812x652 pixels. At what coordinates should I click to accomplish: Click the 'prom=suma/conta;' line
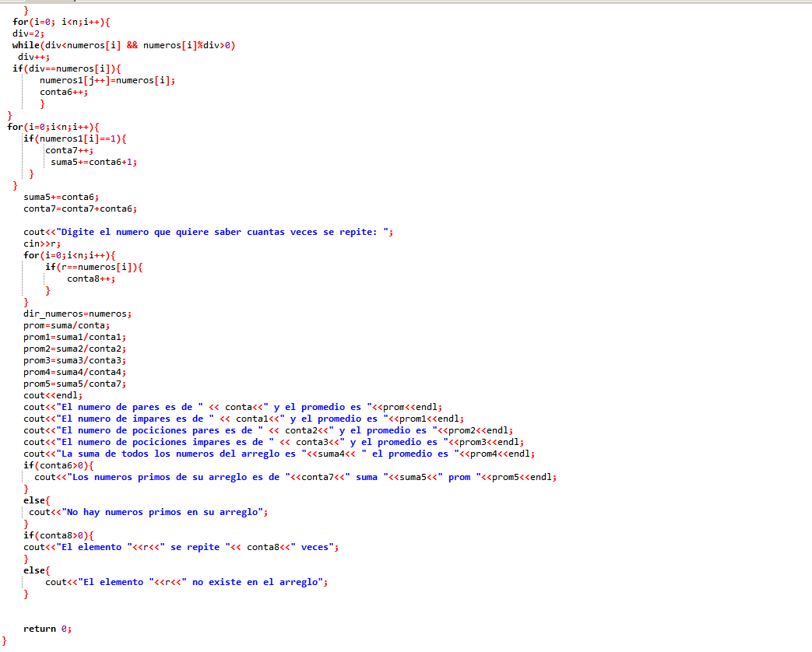(66, 325)
